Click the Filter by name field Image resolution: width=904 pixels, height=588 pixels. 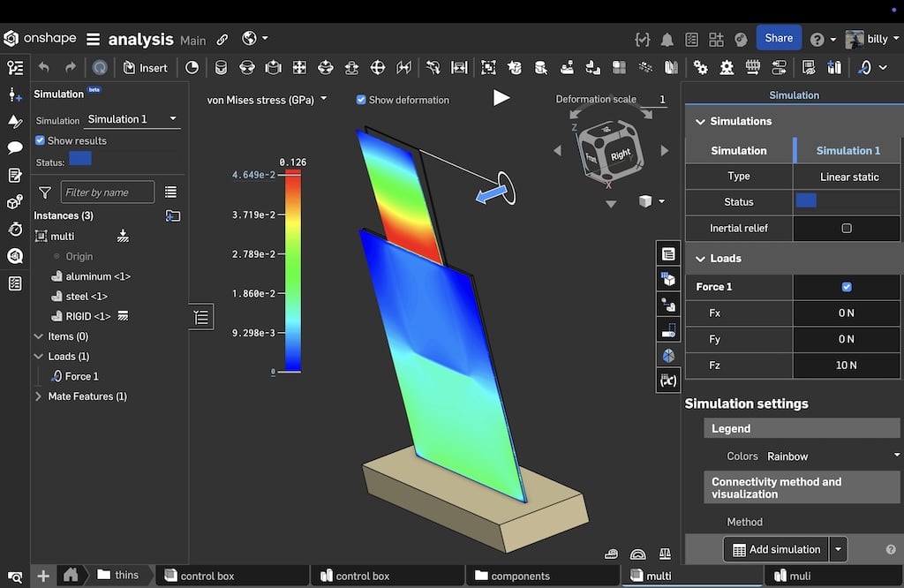coord(107,192)
